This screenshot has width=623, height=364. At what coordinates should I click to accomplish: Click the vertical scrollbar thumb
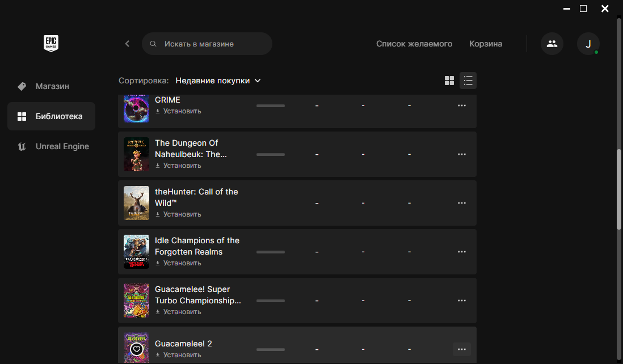tap(619, 189)
